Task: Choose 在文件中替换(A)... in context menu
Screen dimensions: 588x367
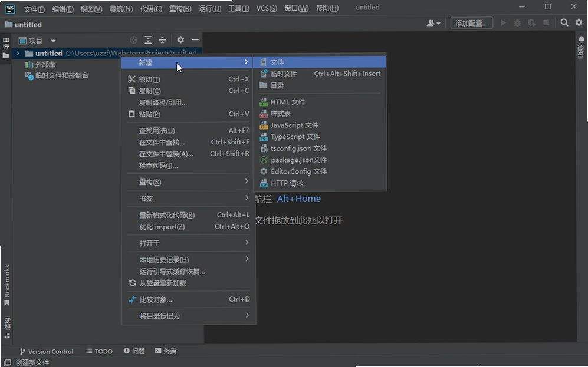Action: coord(188,154)
